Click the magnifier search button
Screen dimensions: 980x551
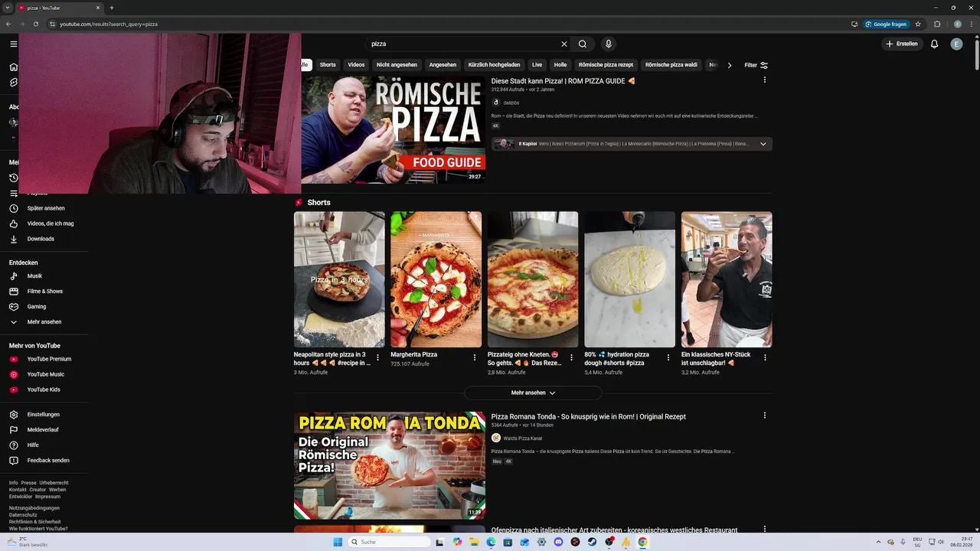click(x=583, y=44)
